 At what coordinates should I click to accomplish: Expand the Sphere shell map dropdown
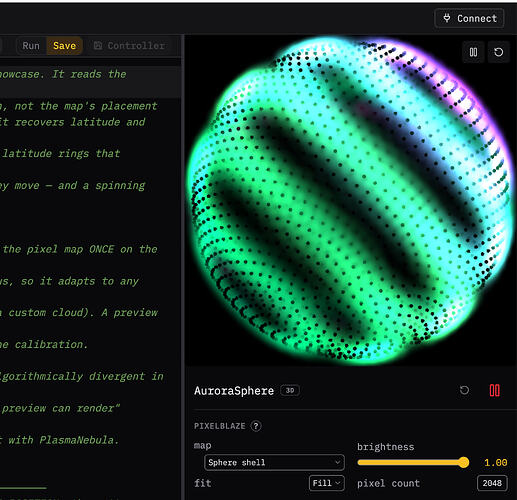pyautogui.click(x=274, y=462)
